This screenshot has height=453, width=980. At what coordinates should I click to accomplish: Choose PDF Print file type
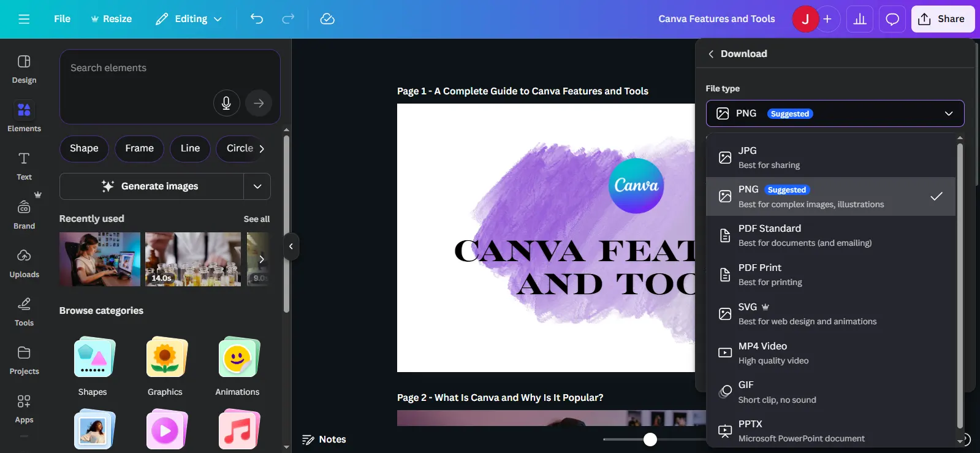[x=830, y=275]
